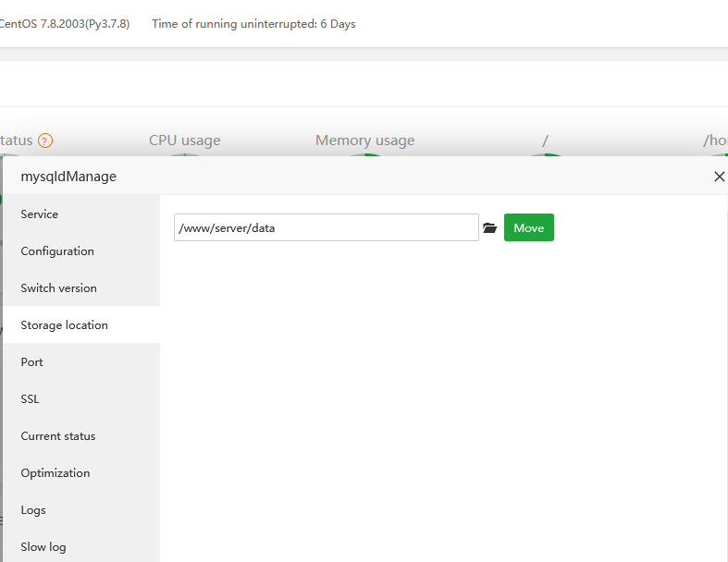Open folder browser for storage path
This screenshot has height=562, width=728.
(x=490, y=228)
